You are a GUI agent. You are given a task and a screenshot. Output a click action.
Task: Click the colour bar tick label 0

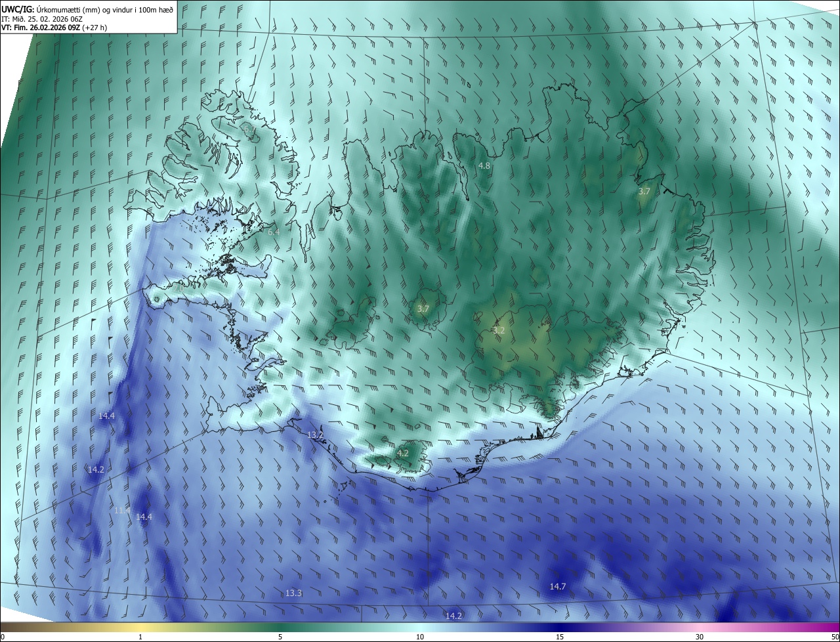pyautogui.click(x=3, y=637)
